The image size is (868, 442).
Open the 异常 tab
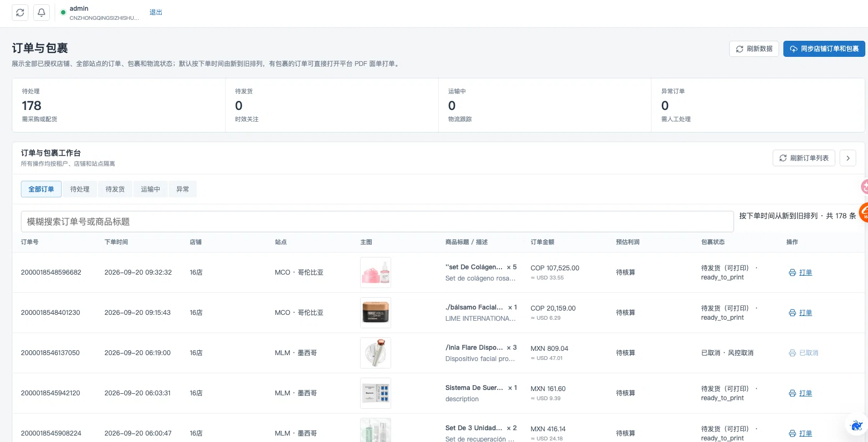tap(183, 189)
